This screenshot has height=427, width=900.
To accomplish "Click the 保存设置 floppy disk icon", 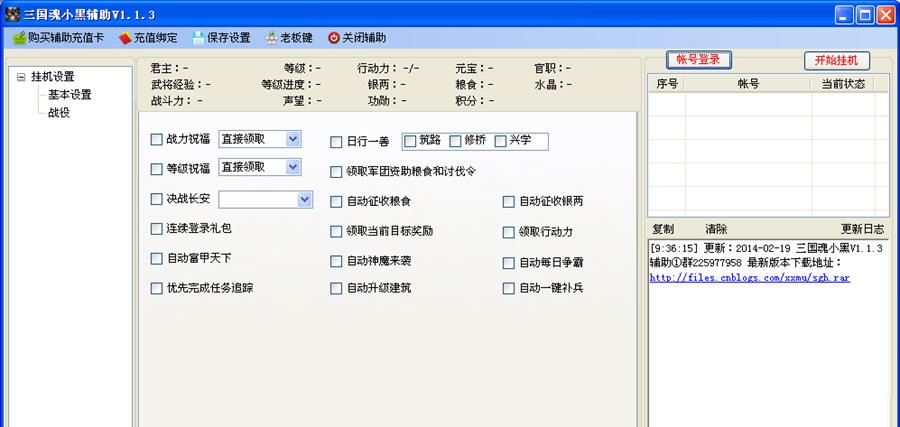I will [x=198, y=38].
